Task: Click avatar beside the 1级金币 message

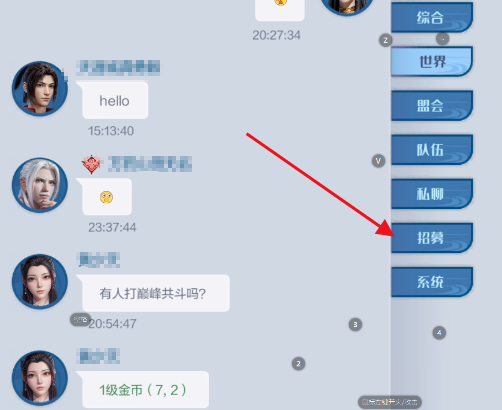Action: click(40, 378)
